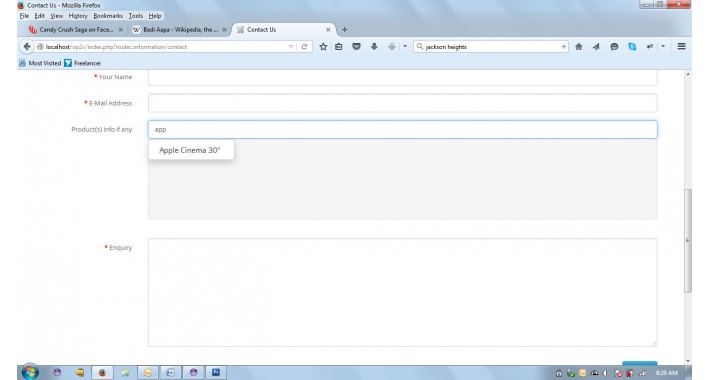
Task: Click the Firefox taskbar icon
Action: point(102,373)
